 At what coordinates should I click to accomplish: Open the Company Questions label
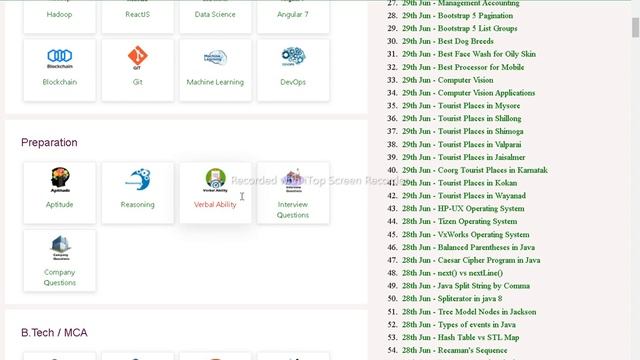pos(60,278)
